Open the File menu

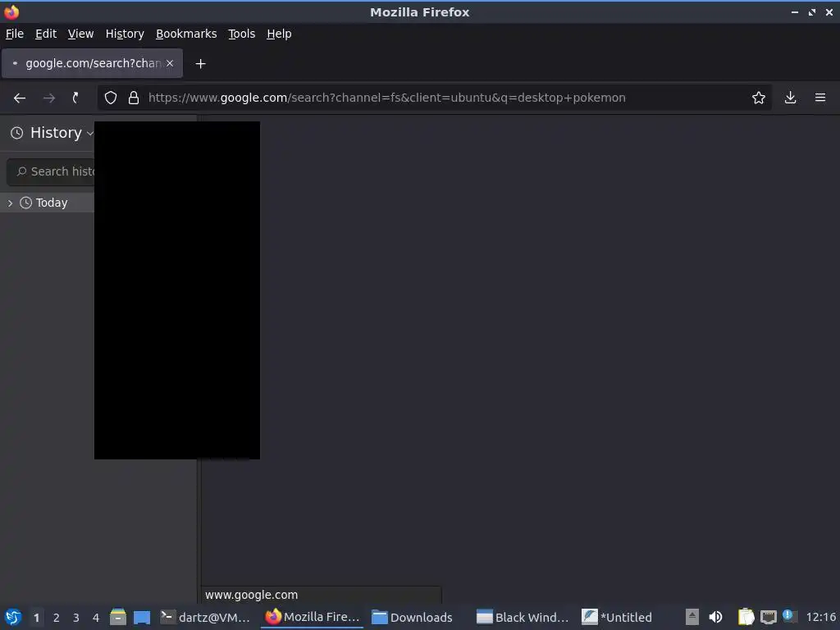[x=15, y=34]
